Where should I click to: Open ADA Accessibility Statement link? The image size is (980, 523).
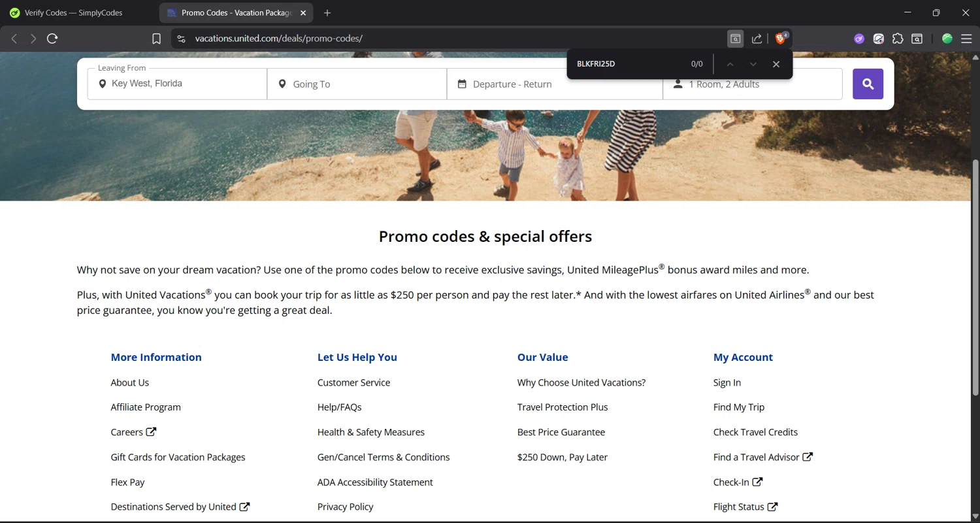[375, 482]
